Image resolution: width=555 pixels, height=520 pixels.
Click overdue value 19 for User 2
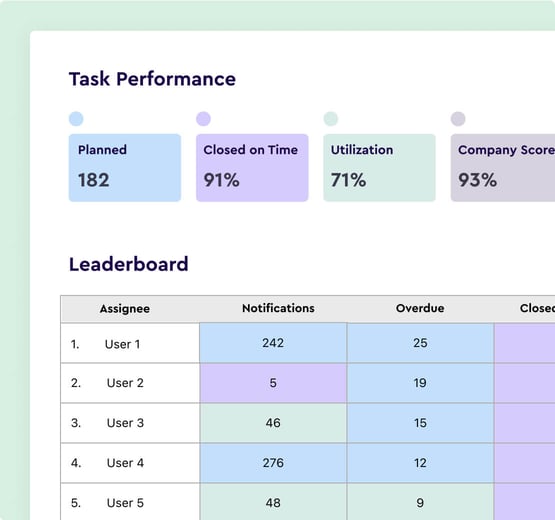pyautogui.click(x=420, y=383)
